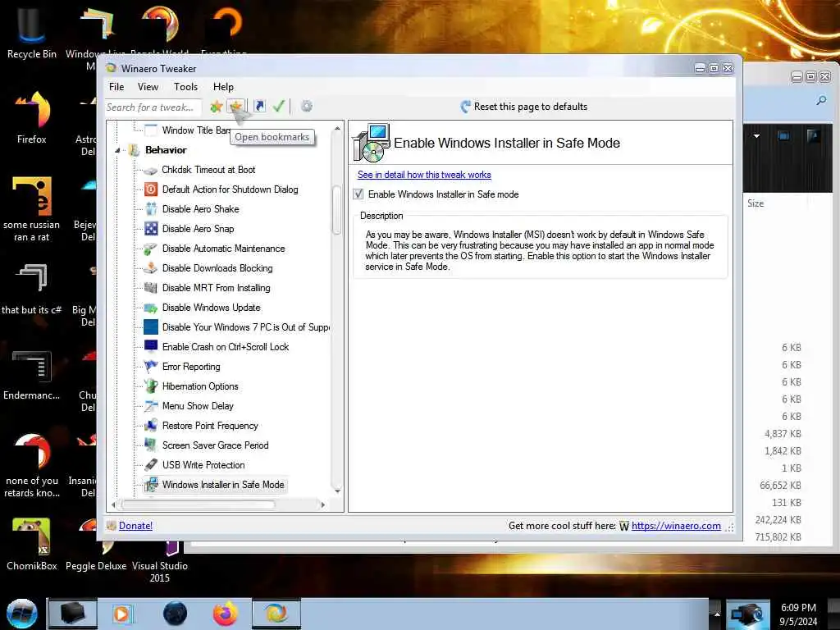Click tree scrollbar up arrow
Viewport: 840px width, 630px height.
337,129
